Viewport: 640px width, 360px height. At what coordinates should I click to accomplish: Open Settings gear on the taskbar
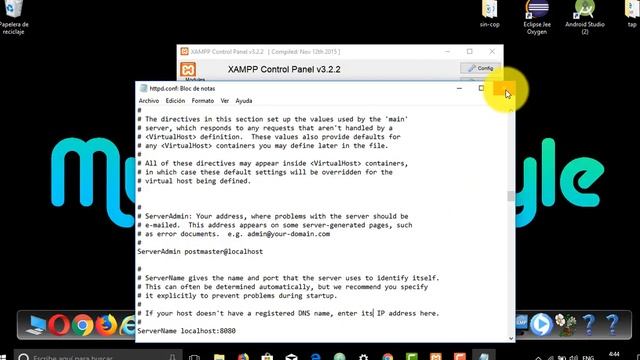click(x=363, y=357)
